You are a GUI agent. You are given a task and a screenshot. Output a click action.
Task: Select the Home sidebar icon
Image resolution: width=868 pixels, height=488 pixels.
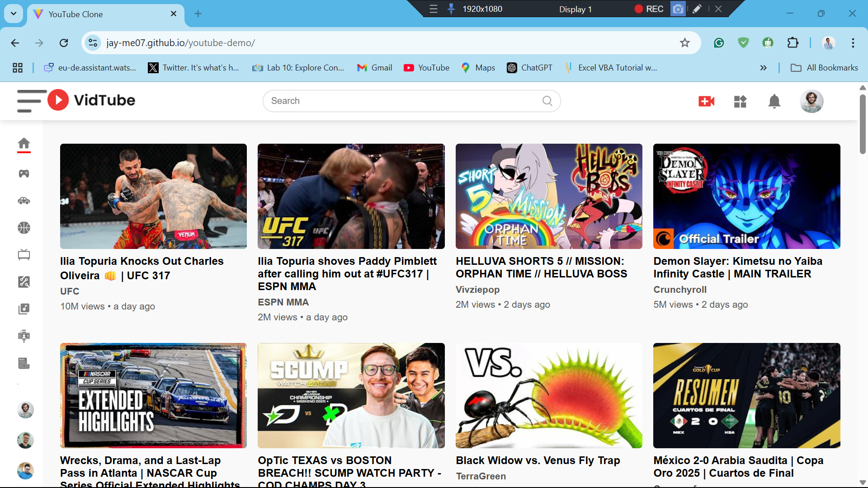click(x=24, y=144)
